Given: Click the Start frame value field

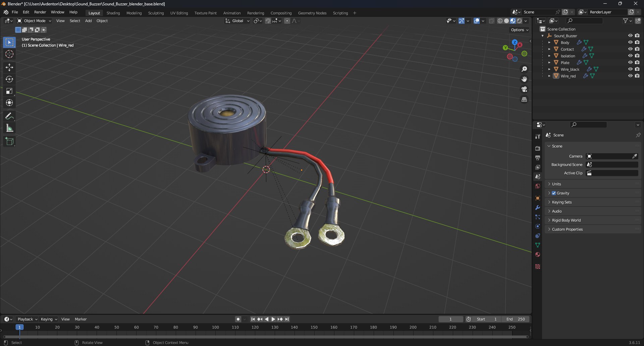Looking at the screenshot, I should coord(487,319).
